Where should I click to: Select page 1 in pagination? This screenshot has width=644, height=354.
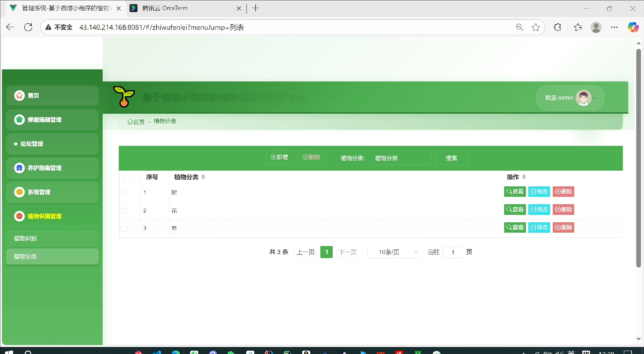pos(326,252)
